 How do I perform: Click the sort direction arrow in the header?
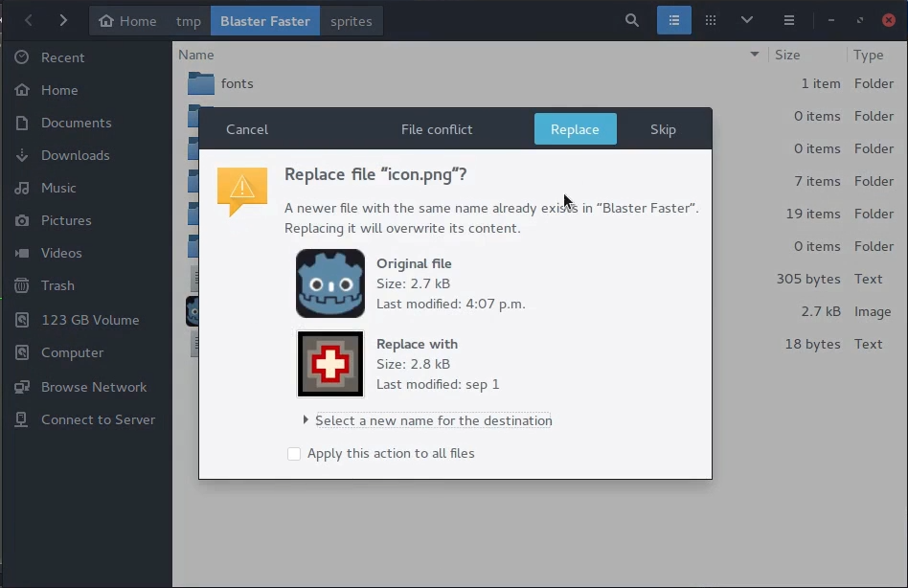tap(755, 55)
